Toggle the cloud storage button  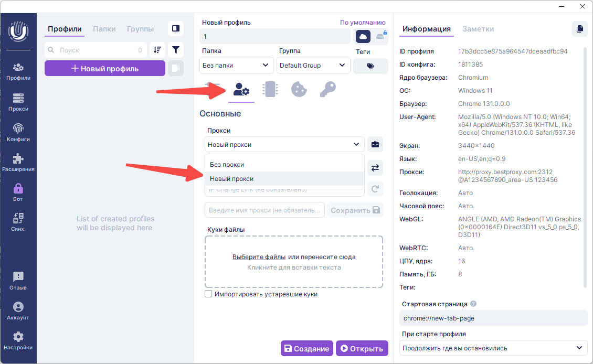tap(363, 36)
